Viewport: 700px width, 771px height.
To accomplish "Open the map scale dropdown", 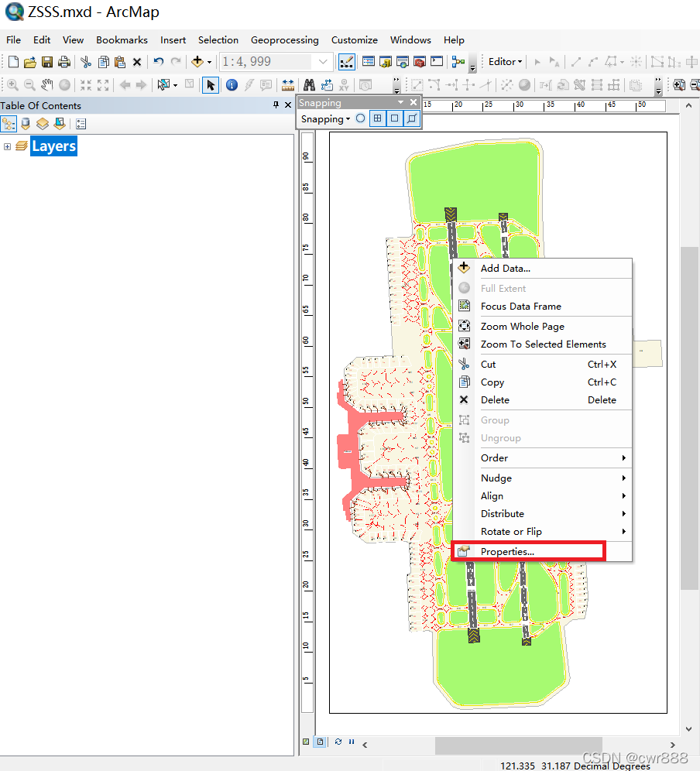I will (x=323, y=62).
